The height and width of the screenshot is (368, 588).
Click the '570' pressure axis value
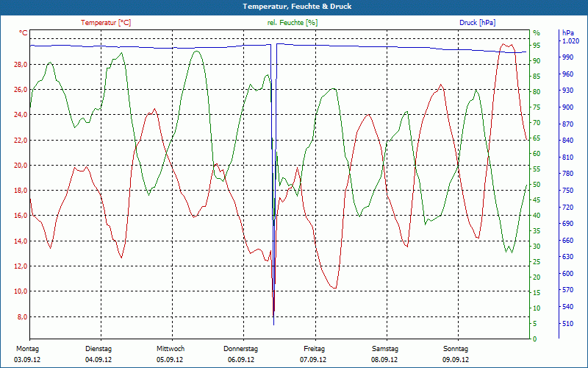[567, 290]
